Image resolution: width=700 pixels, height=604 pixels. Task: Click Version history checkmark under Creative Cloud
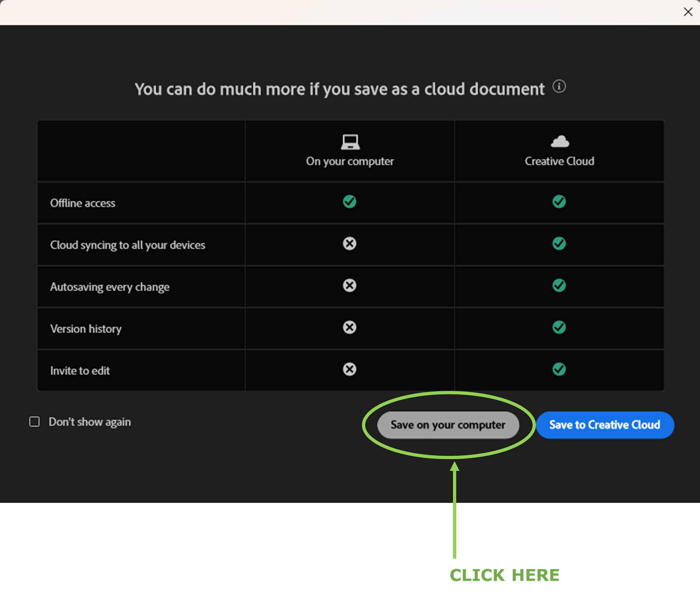tap(559, 327)
